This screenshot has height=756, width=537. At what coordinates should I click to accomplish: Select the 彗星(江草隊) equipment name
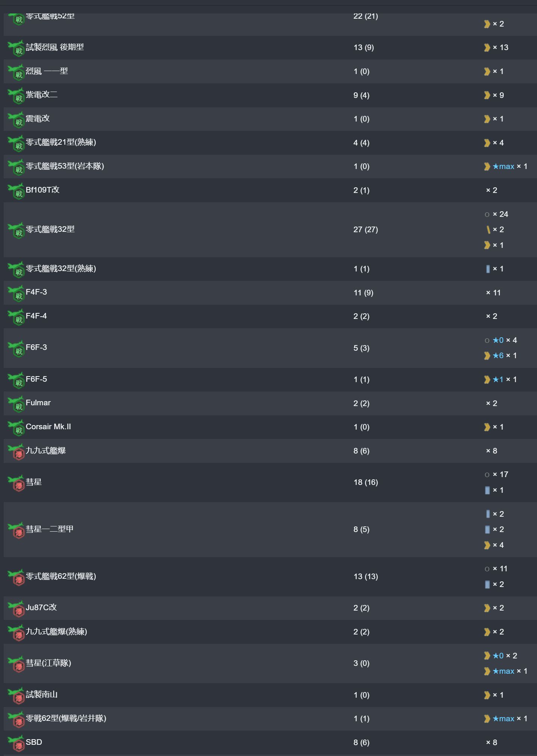[x=48, y=663]
